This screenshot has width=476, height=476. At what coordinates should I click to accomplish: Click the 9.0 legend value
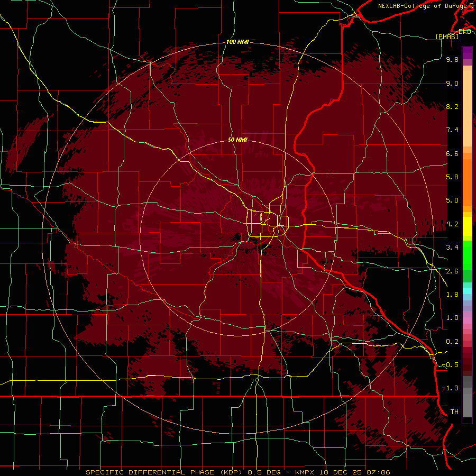point(452,83)
